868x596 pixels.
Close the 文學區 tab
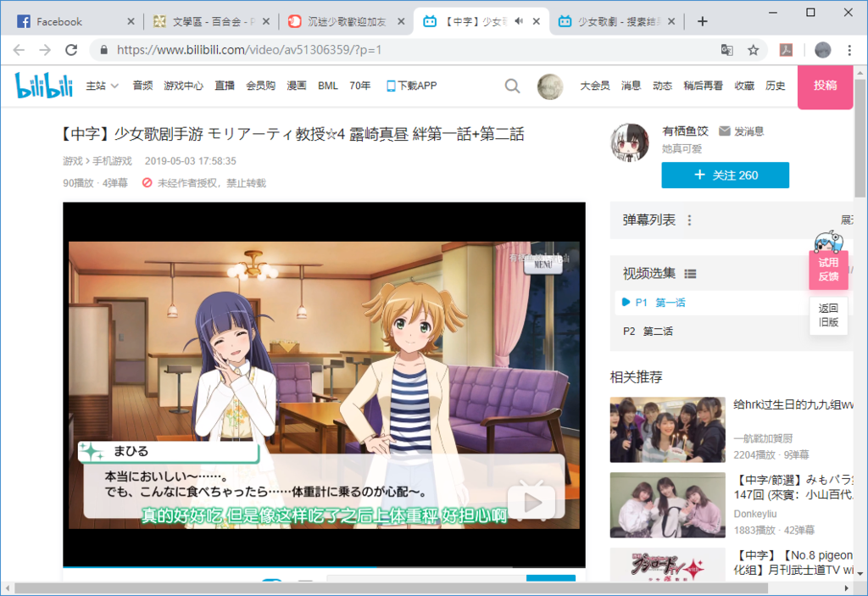click(x=265, y=21)
